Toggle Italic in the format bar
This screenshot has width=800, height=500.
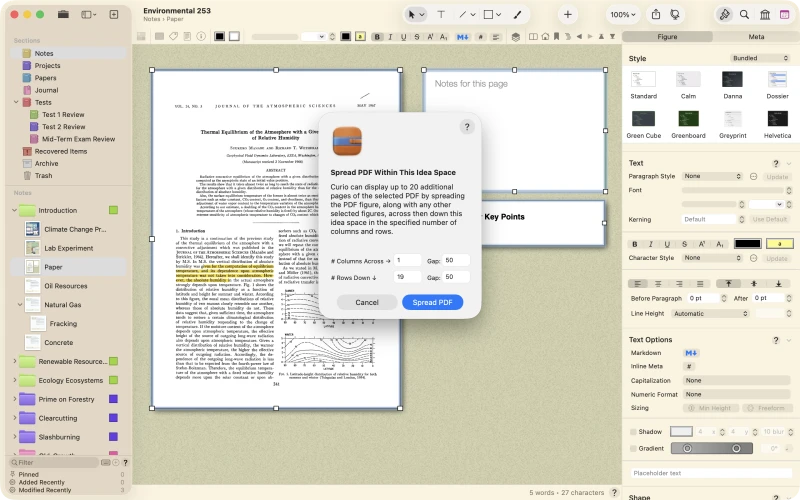[390, 37]
